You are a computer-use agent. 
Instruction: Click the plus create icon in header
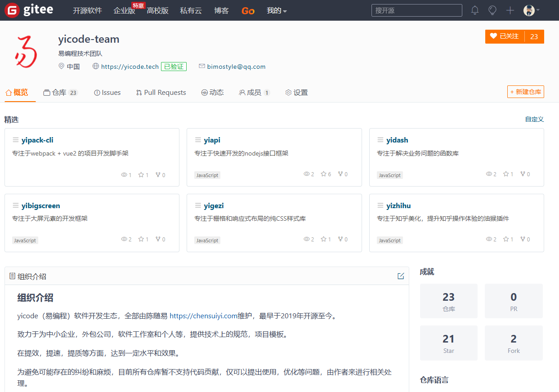[x=510, y=10]
